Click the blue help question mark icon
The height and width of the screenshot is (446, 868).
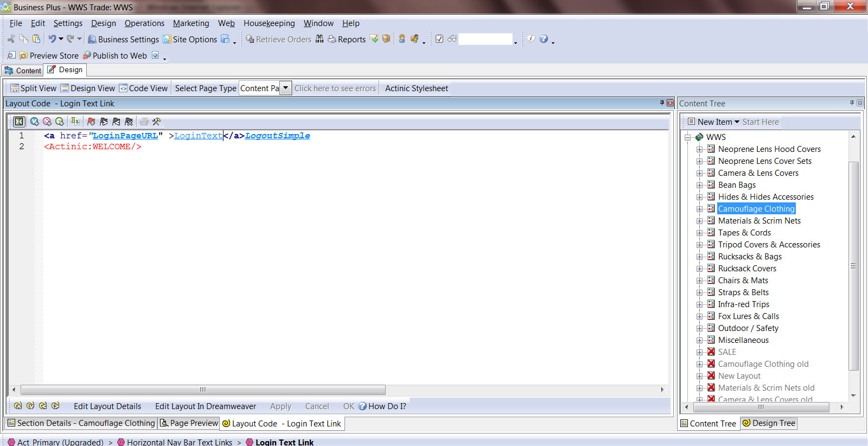pos(544,39)
